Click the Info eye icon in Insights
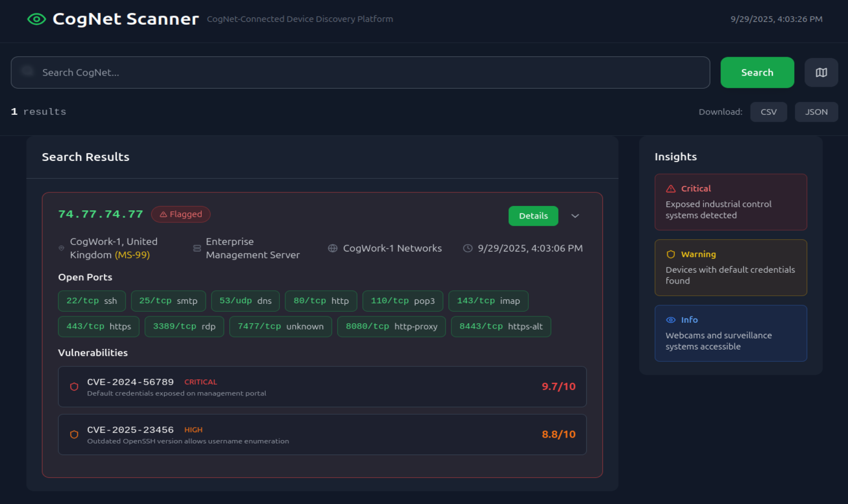Screen dimensions: 848x504 point(671,320)
